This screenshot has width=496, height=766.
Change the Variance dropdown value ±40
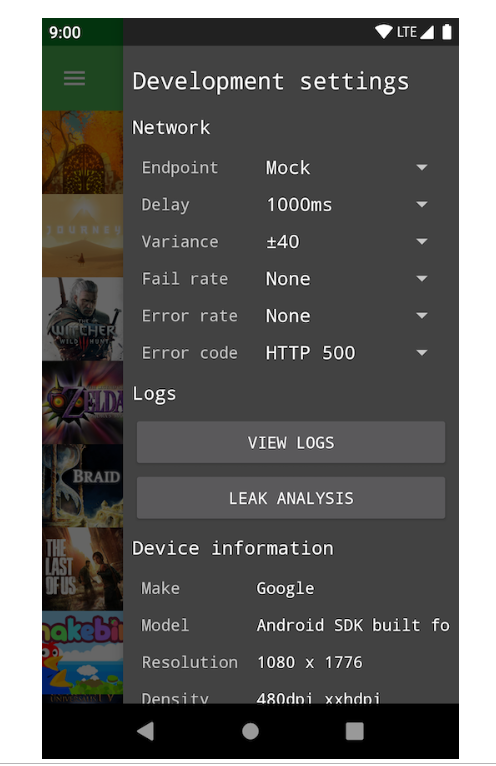click(346, 242)
